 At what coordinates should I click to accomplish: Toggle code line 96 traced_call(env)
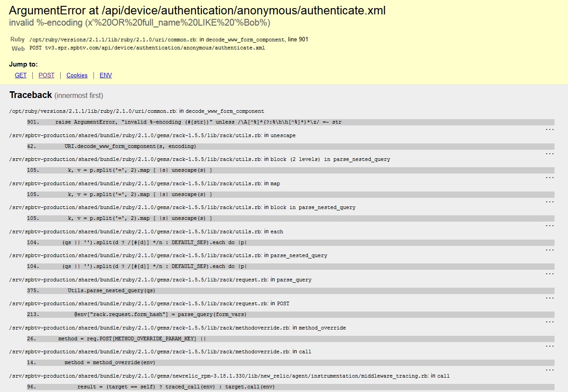pyautogui.click(x=290, y=387)
